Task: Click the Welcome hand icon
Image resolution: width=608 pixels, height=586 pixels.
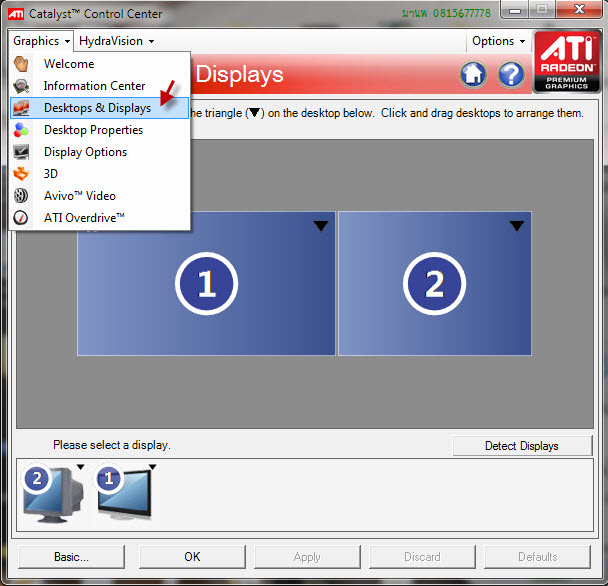Action: tap(21, 64)
